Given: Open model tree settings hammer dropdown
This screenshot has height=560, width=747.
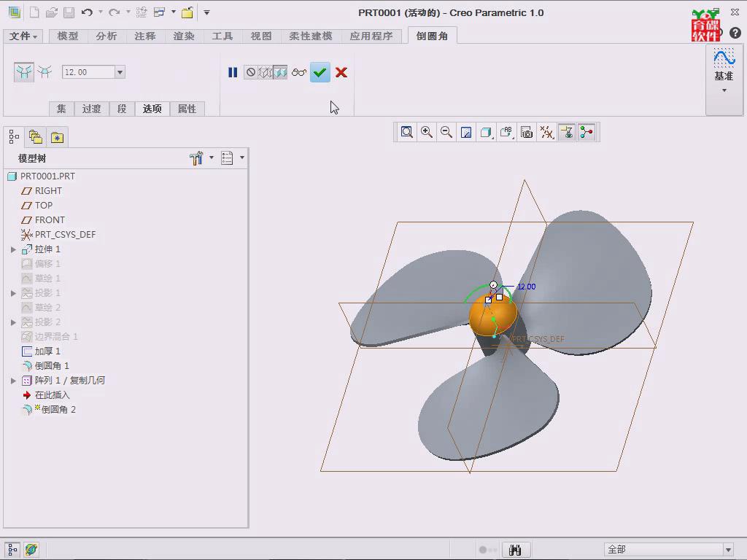Looking at the screenshot, I should [201, 158].
